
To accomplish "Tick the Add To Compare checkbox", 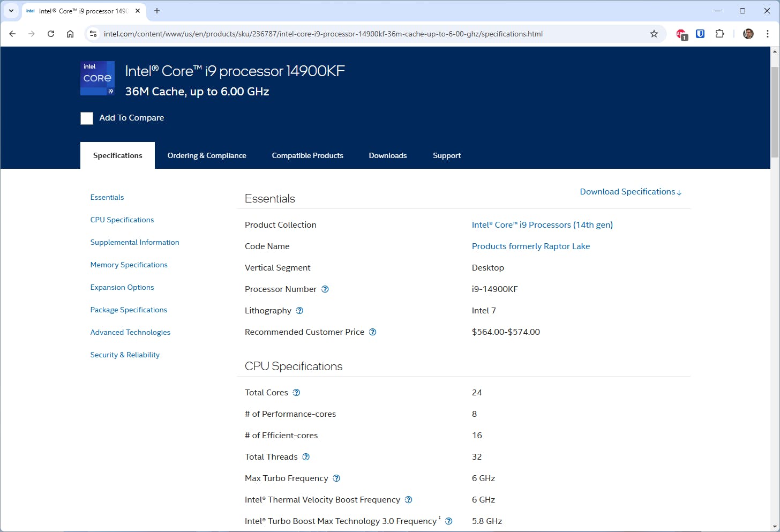I will click(x=87, y=118).
